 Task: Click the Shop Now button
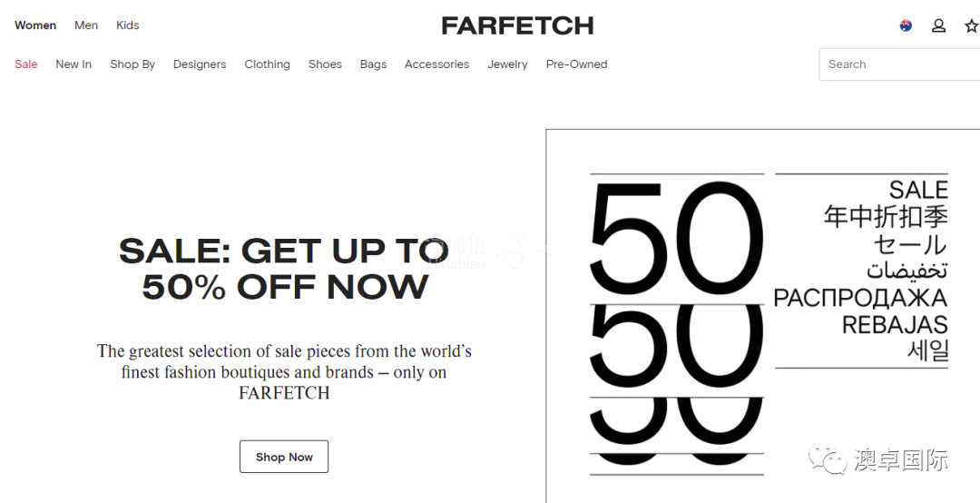pos(284,457)
